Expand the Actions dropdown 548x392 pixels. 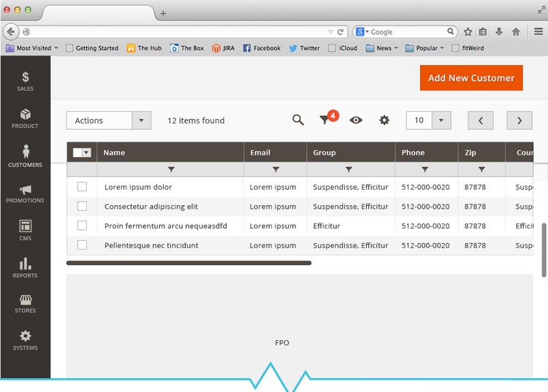point(142,120)
